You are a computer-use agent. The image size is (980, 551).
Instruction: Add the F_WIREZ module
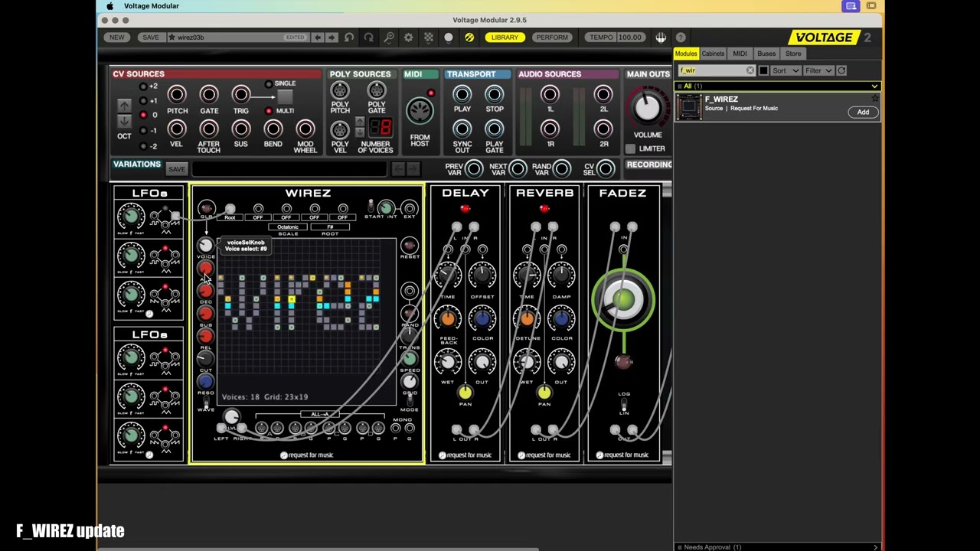coord(863,112)
